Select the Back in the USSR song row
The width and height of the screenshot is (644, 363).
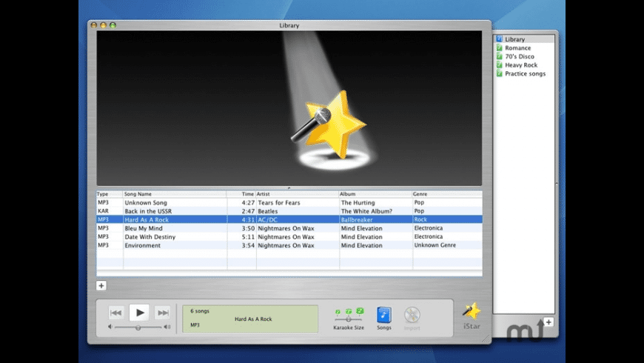(289, 211)
